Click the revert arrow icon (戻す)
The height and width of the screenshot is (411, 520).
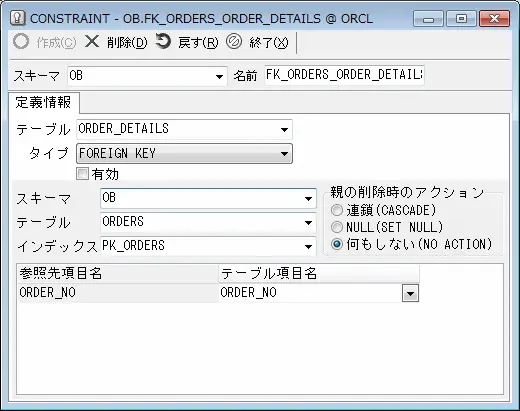click(x=163, y=41)
